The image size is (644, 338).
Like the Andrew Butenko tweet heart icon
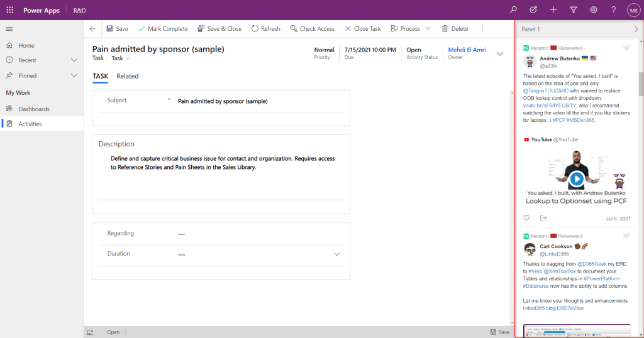527,218
